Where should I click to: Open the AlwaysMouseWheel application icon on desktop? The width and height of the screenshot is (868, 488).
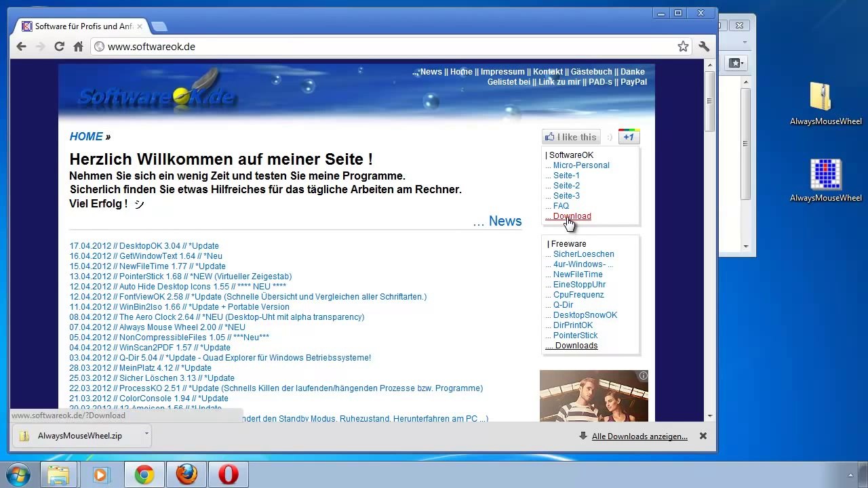click(x=825, y=180)
